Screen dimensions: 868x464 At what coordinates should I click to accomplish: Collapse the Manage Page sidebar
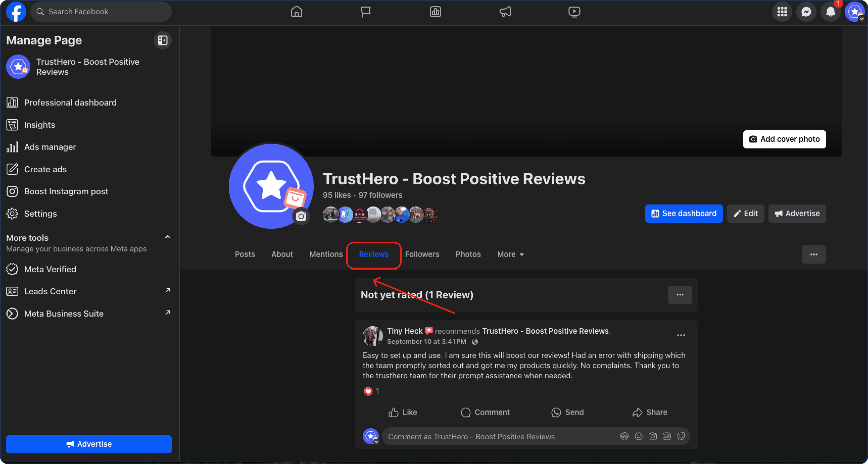[162, 40]
